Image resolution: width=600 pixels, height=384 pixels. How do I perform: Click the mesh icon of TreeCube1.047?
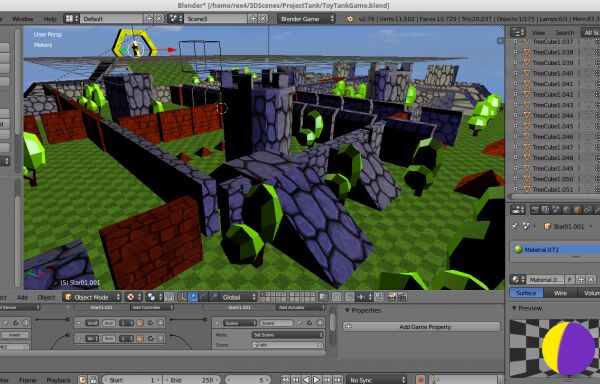click(527, 147)
